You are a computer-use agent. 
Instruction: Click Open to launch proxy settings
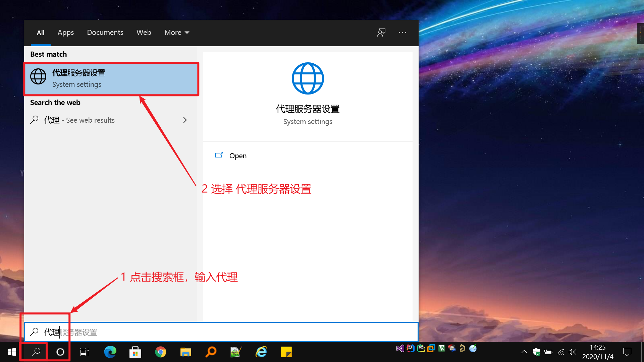pos(238,155)
